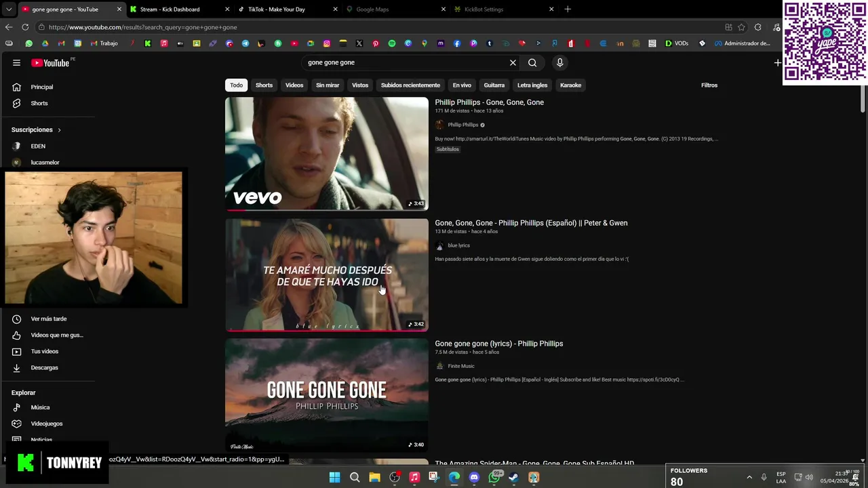868x488 pixels.
Task: Open the Finite Music channel link
Action: 461,366
